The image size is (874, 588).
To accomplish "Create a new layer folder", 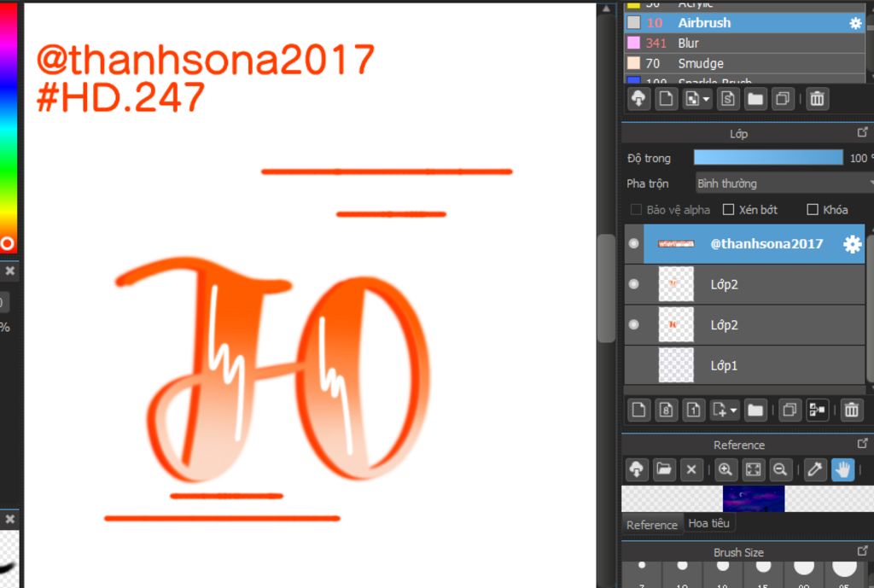I will point(755,410).
